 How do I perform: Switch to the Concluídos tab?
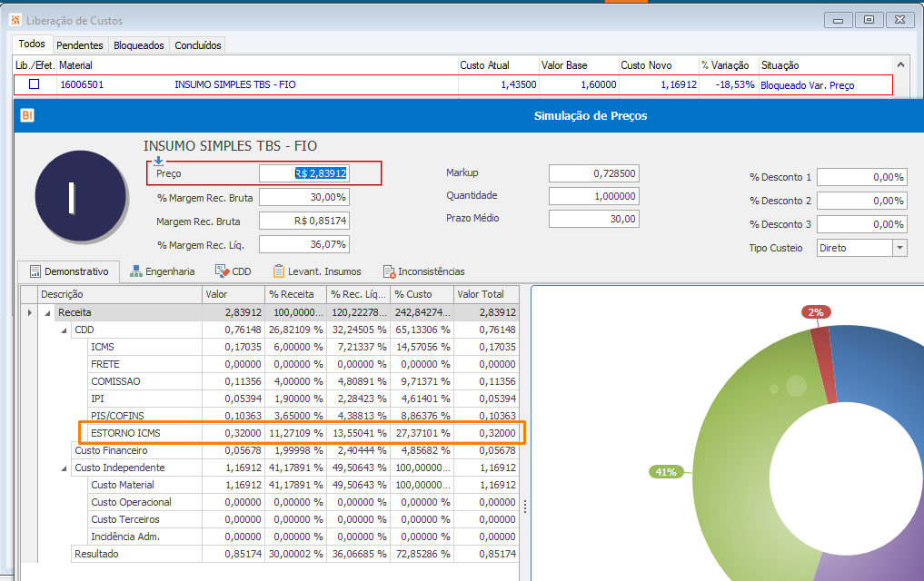coord(198,45)
